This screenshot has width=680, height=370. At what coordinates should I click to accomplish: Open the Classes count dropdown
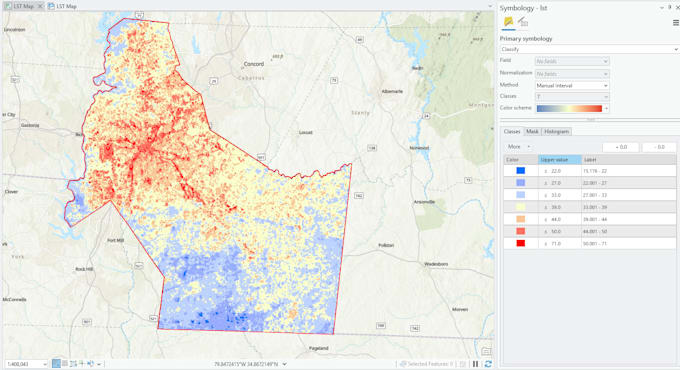572,96
